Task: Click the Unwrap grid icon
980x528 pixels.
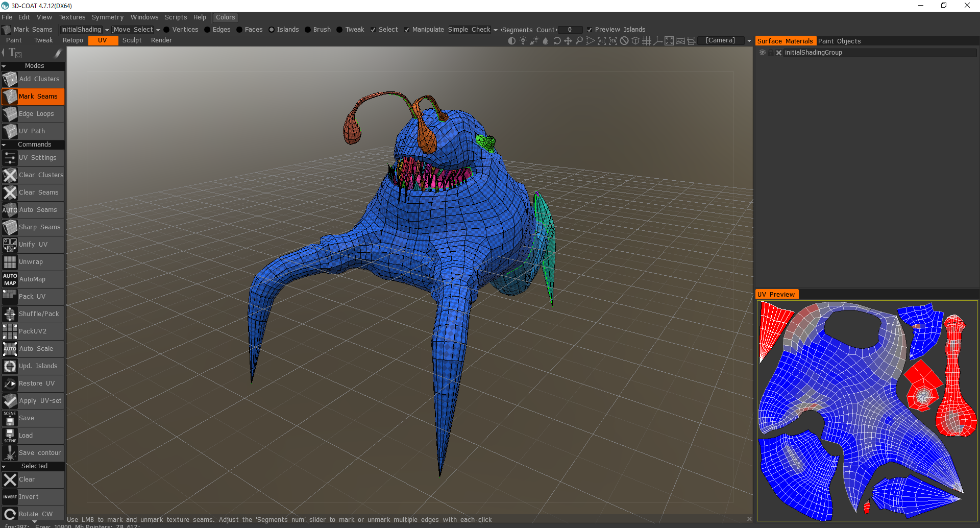Action: coord(10,262)
